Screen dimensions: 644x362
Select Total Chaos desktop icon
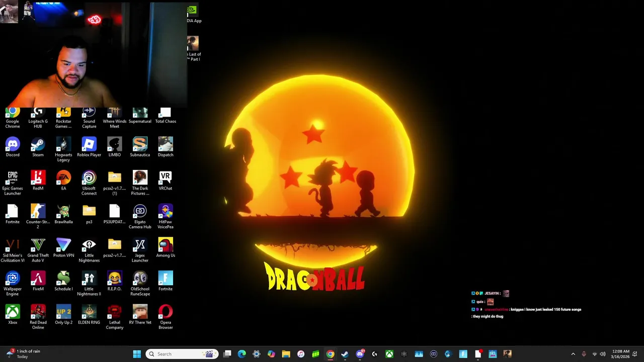click(x=166, y=116)
